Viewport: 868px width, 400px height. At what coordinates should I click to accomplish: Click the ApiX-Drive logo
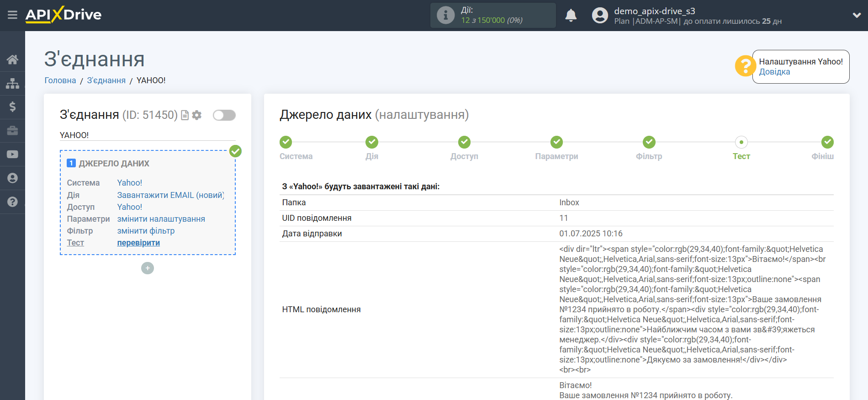click(x=64, y=15)
